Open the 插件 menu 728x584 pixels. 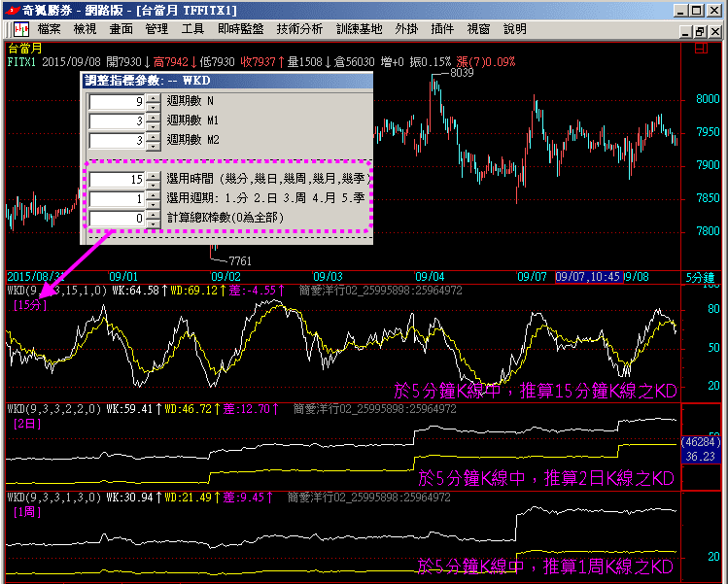(x=442, y=29)
